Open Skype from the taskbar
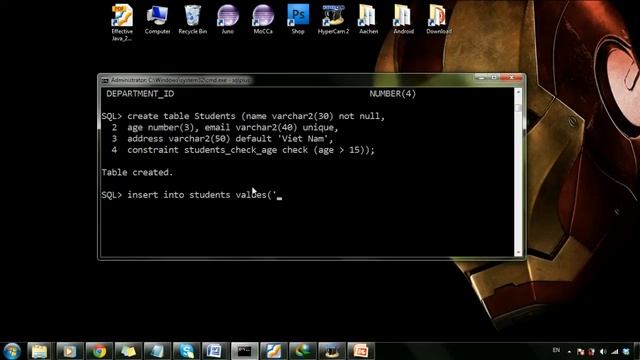Image resolution: width=640 pixels, height=360 pixels. pyautogui.click(x=186, y=351)
